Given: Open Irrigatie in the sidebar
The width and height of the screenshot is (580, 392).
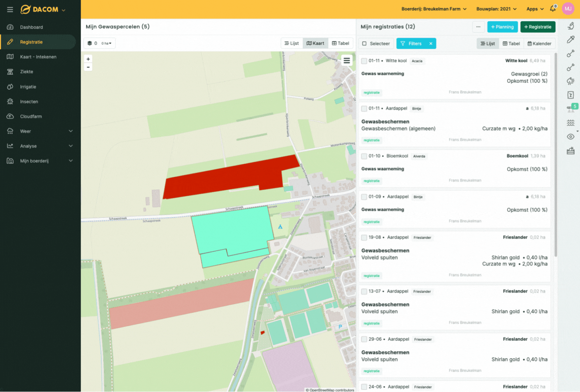Looking at the screenshot, I should [x=28, y=87].
